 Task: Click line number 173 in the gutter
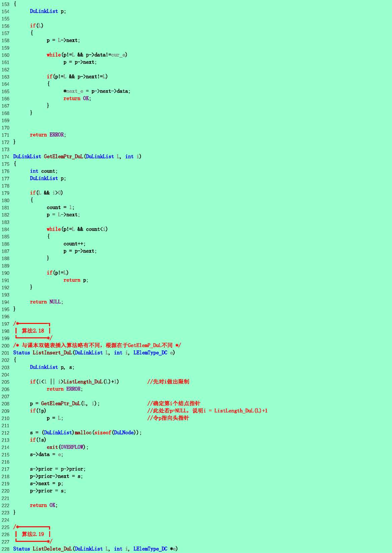[x=5, y=150]
